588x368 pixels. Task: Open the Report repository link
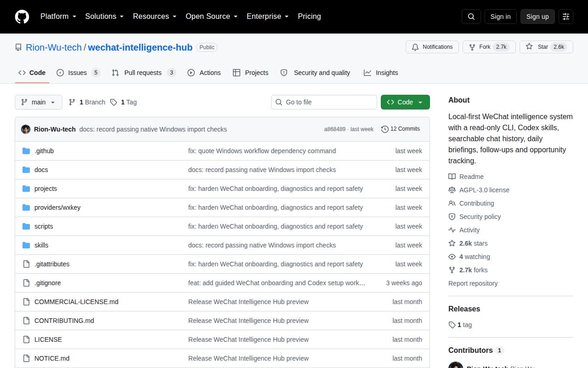pos(473,283)
